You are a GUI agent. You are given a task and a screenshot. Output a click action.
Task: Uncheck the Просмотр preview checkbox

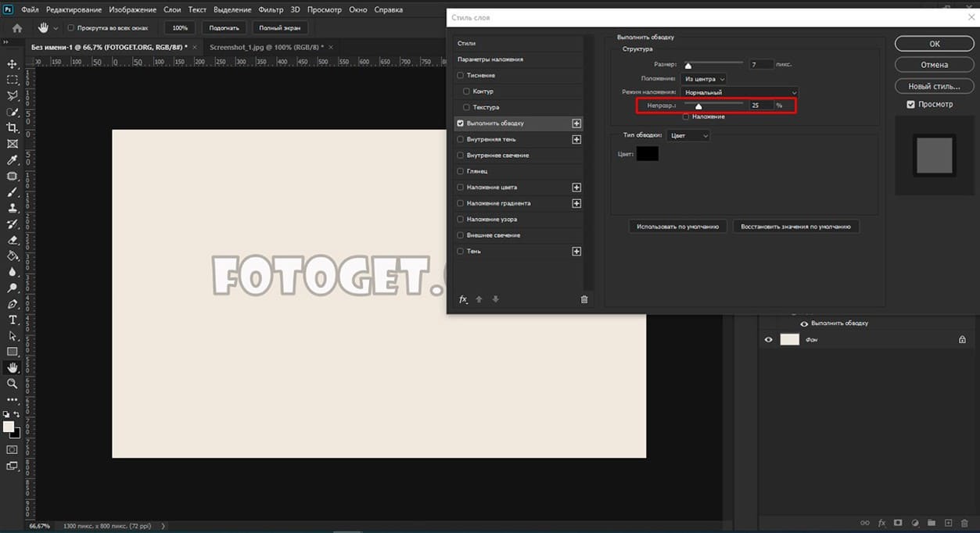tap(910, 105)
